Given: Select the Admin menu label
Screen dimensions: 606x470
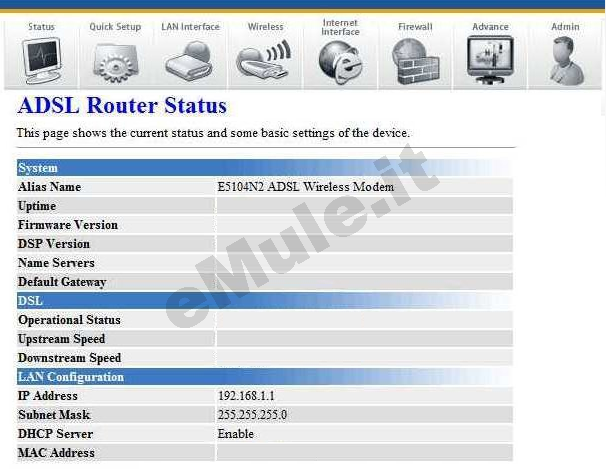Looking at the screenshot, I should click(565, 27).
